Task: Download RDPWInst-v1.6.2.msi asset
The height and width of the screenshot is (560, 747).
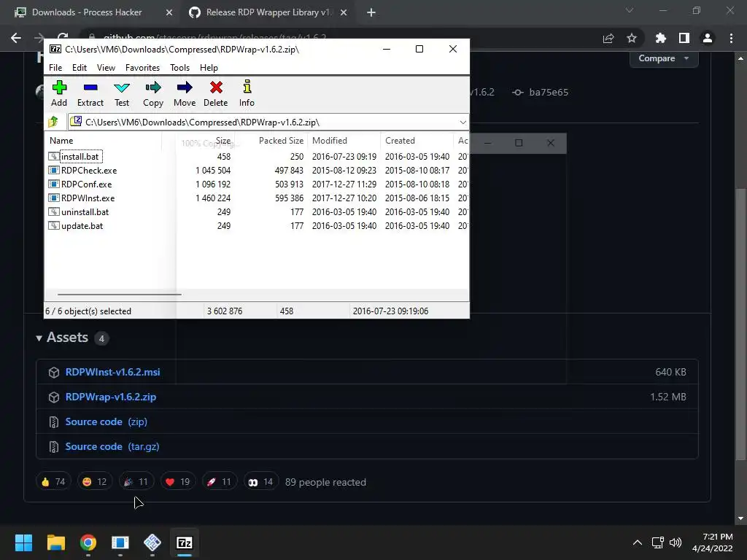Action: (x=113, y=372)
